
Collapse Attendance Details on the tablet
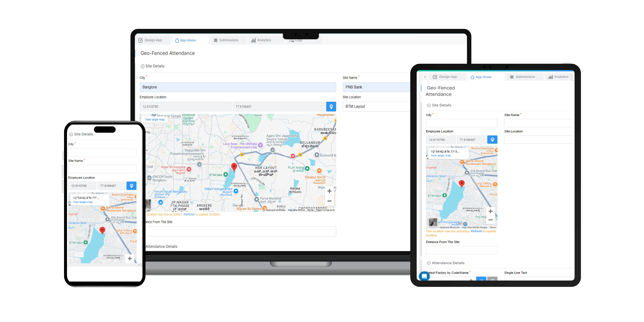429,263
